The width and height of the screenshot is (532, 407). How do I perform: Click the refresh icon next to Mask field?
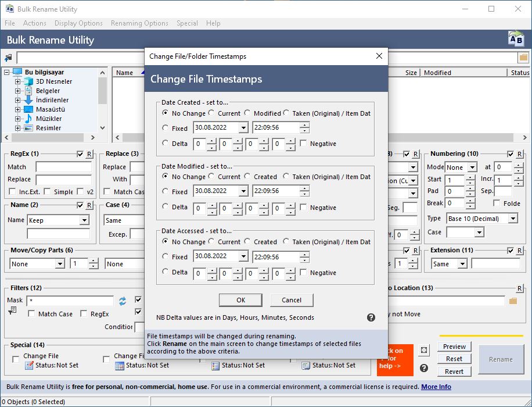point(123,301)
